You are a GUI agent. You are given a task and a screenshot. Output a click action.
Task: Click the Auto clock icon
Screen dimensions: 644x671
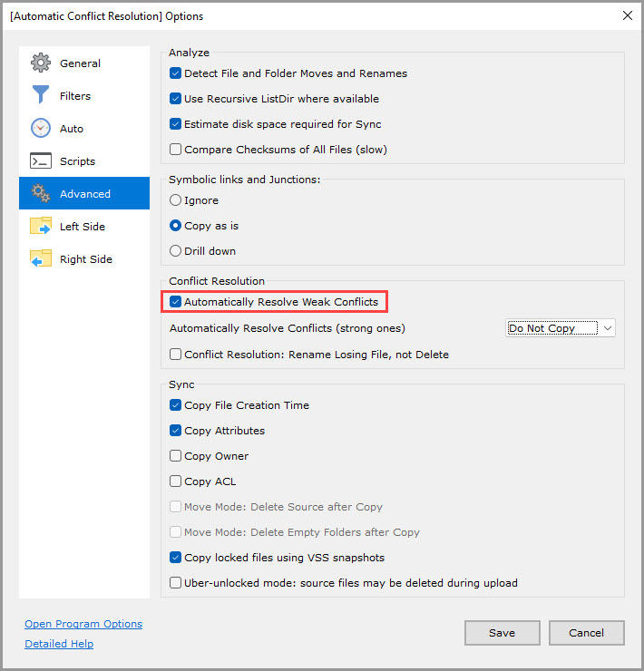tap(40, 129)
